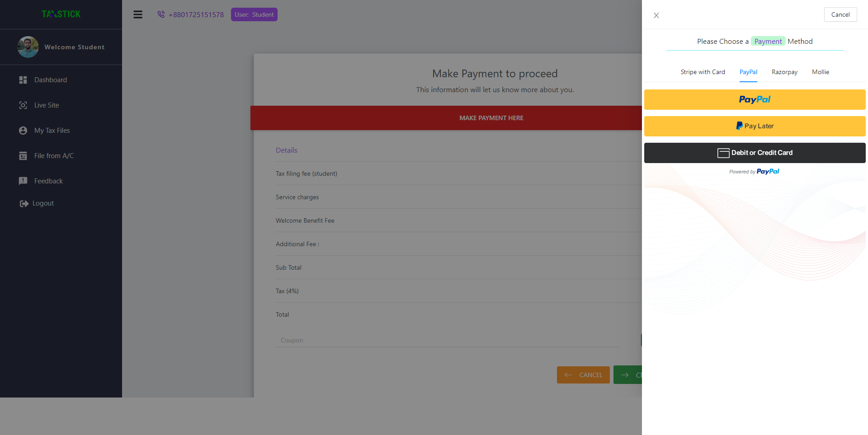
Task: Click the Sub Total row label
Action: [x=288, y=268]
